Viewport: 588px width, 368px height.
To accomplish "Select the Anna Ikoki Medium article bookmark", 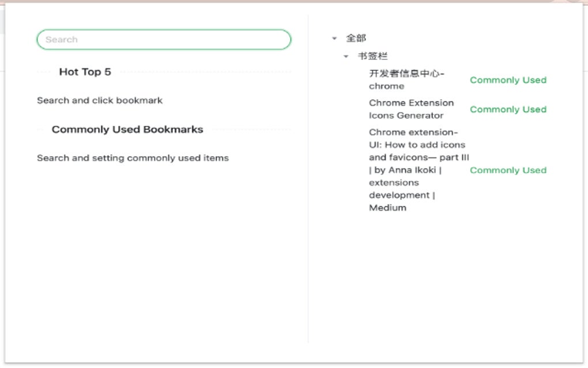I will 416,170.
